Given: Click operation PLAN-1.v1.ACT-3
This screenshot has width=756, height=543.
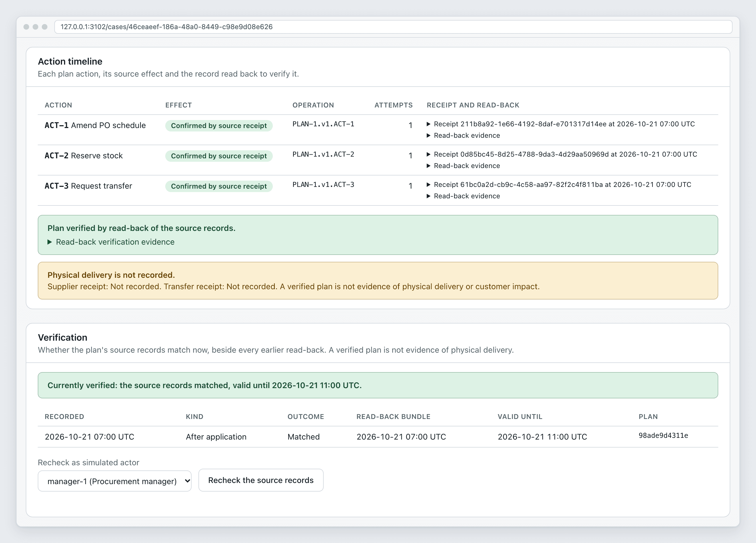Looking at the screenshot, I should click(323, 185).
